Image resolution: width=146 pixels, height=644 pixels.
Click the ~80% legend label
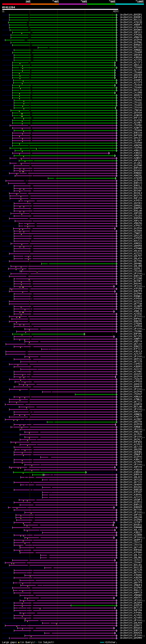112,2
